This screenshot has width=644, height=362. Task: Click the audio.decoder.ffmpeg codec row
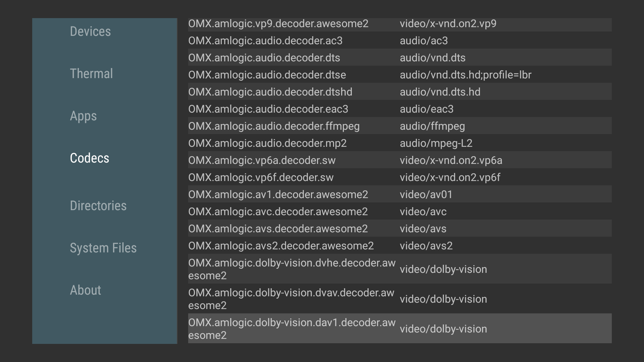point(400,126)
